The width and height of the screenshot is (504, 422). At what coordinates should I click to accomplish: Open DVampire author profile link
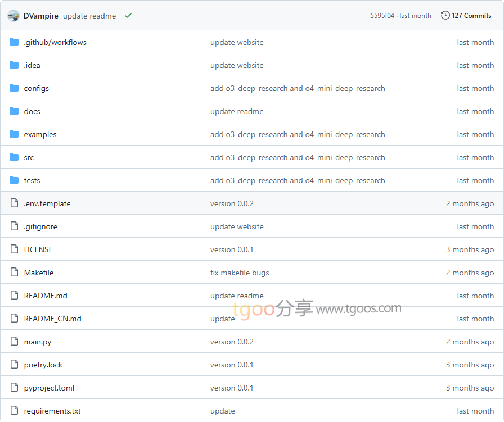pyautogui.click(x=41, y=16)
